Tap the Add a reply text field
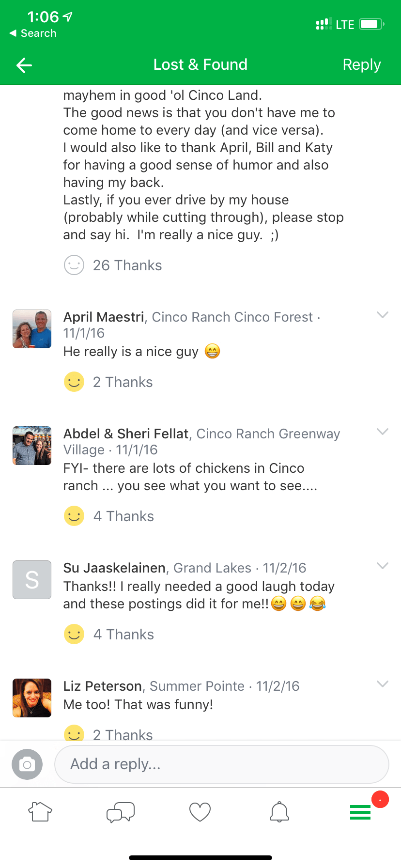 coord(222,764)
